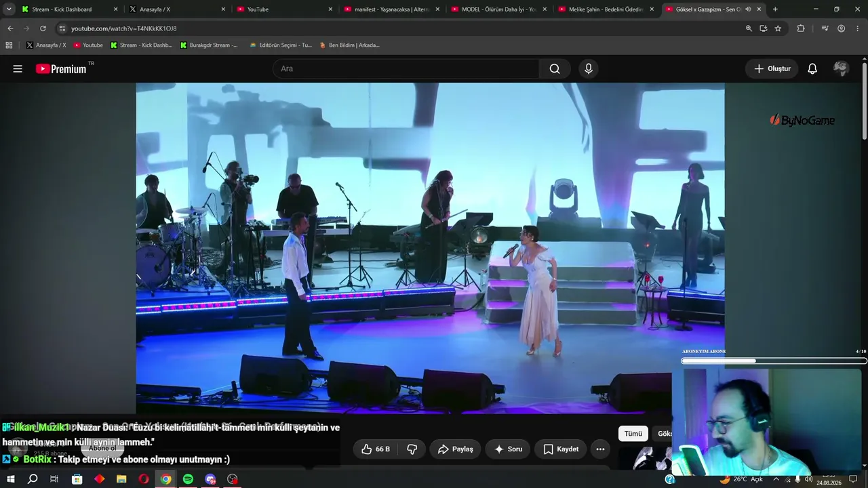This screenshot has width=868, height=488.
Task: Open Spotify from the taskbar
Action: coord(188,479)
